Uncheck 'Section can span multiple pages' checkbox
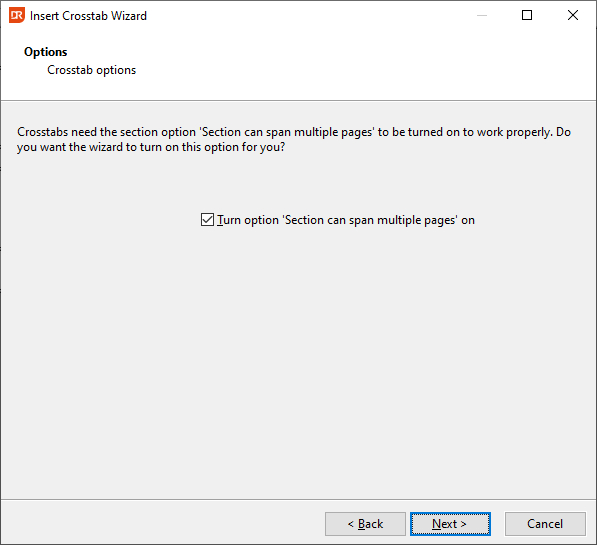 [207, 220]
